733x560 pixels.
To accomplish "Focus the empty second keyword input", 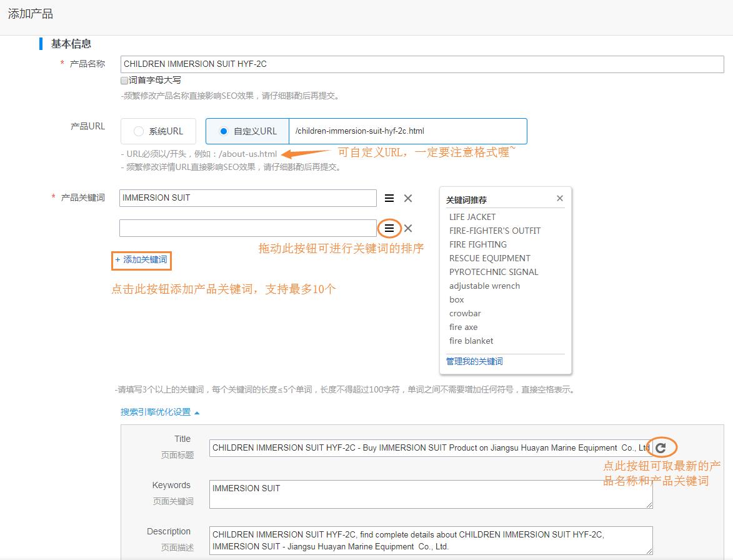I will pyautogui.click(x=247, y=228).
